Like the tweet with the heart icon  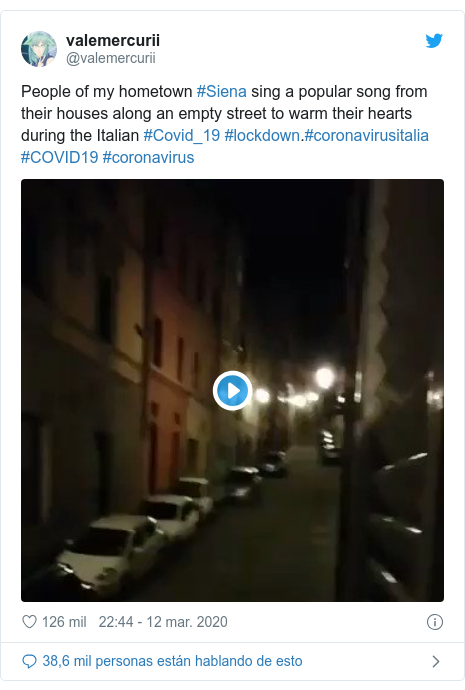coord(29,622)
